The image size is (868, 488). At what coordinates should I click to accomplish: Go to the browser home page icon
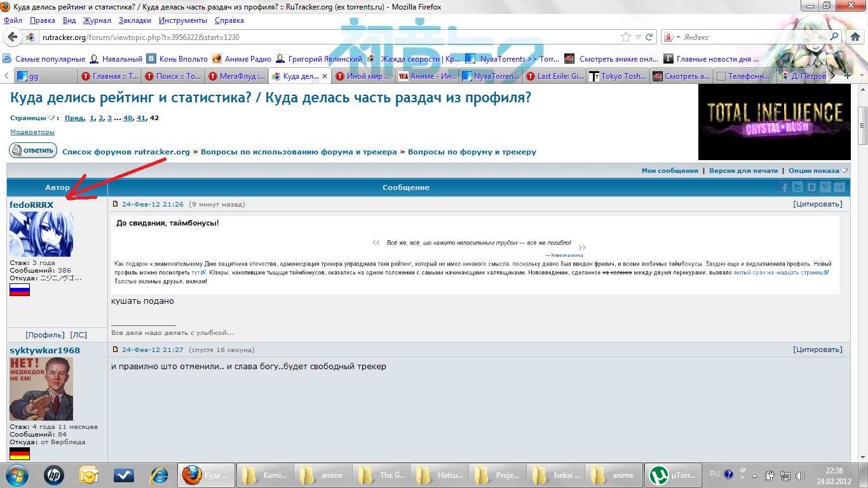(x=855, y=37)
